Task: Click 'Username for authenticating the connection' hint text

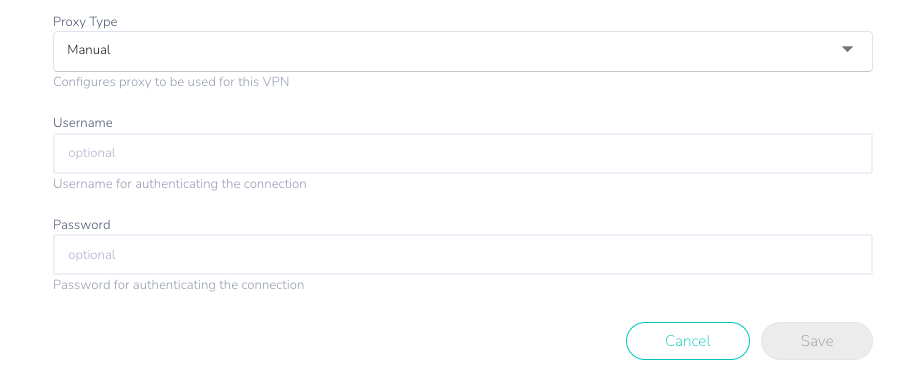Action: pyautogui.click(x=180, y=184)
